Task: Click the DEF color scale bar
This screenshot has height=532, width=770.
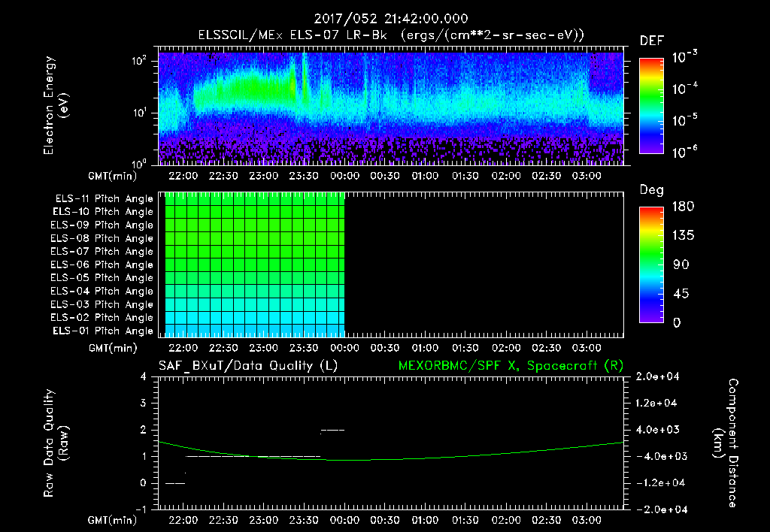Action: [650, 107]
